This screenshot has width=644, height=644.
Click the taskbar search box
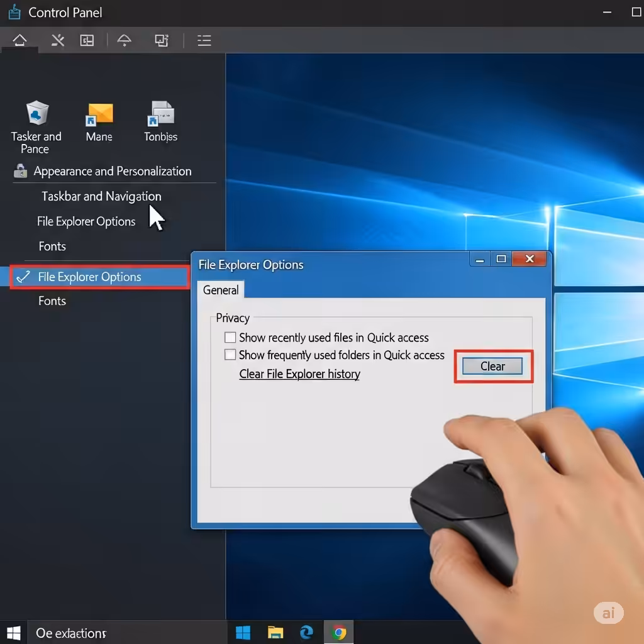click(127, 633)
